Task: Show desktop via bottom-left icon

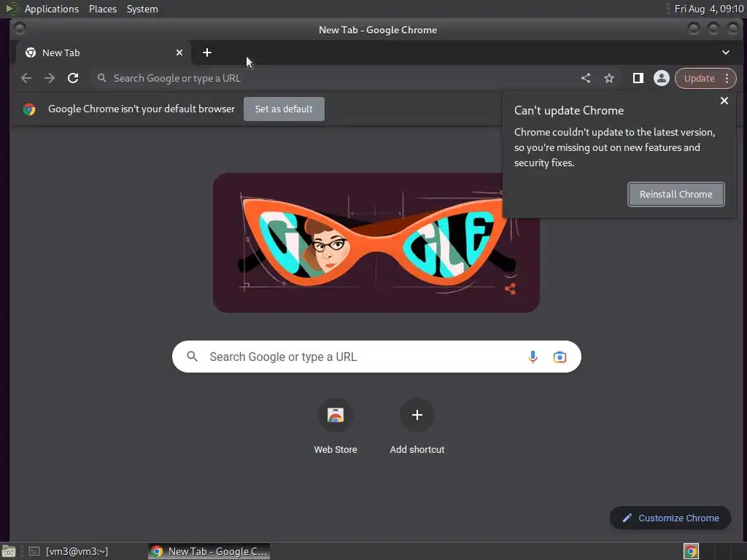Action: click(x=9, y=551)
